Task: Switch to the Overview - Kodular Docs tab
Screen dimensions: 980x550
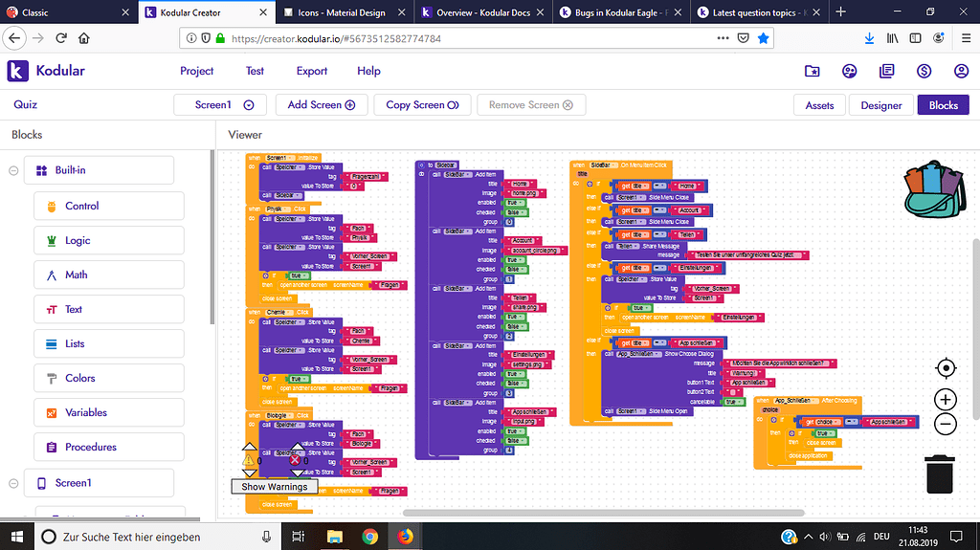Action: 482,12
